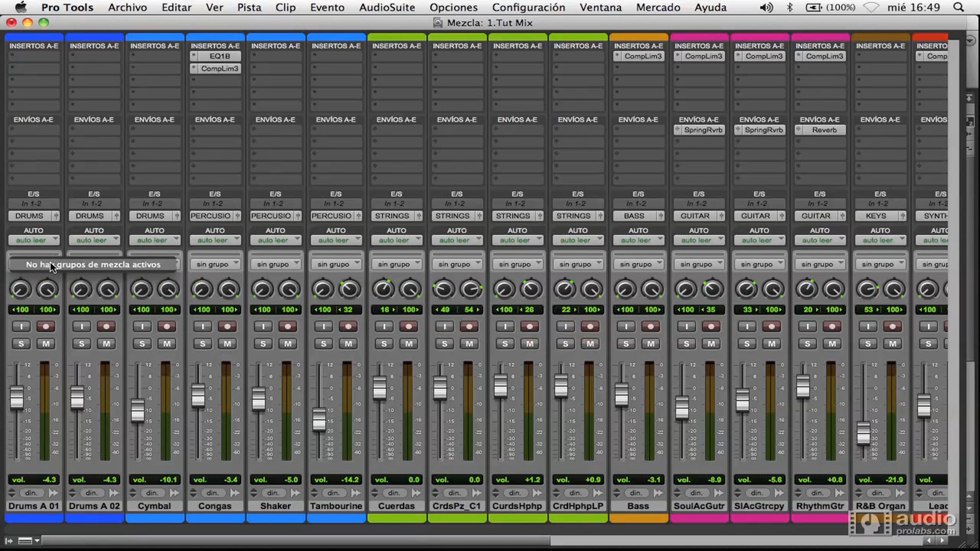This screenshot has height=551, width=980.
Task: Click the SpringRvrb send on SoulAcGutr
Action: click(703, 130)
